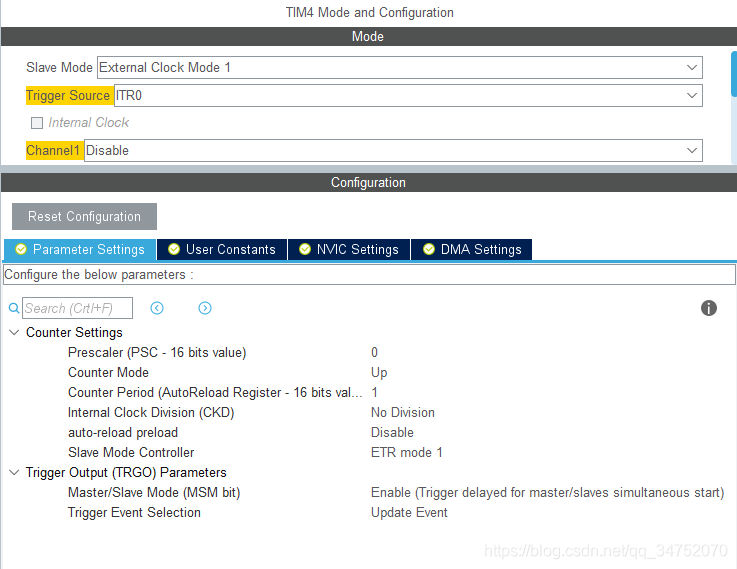The image size is (737, 569).
Task: Click the Counter Mode parameter label
Action: 108,373
